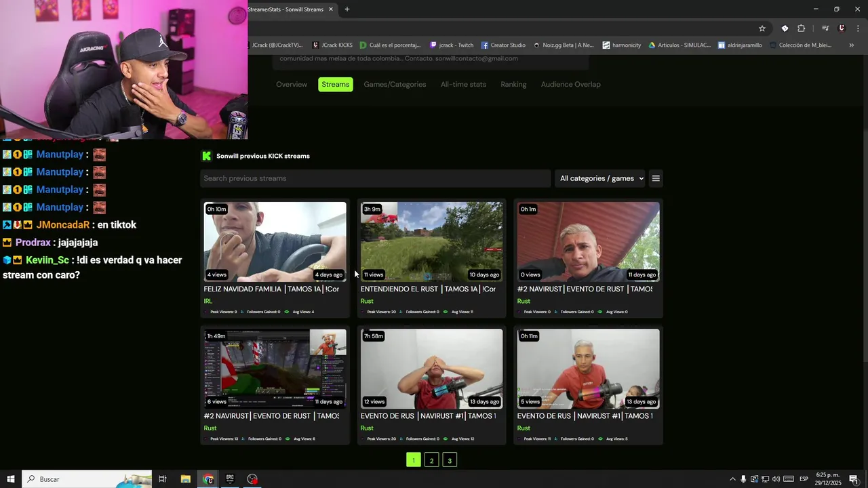This screenshot has height=488, width=868.
Task: Click chat username Prodrax
Action: (x=33, y=243)
